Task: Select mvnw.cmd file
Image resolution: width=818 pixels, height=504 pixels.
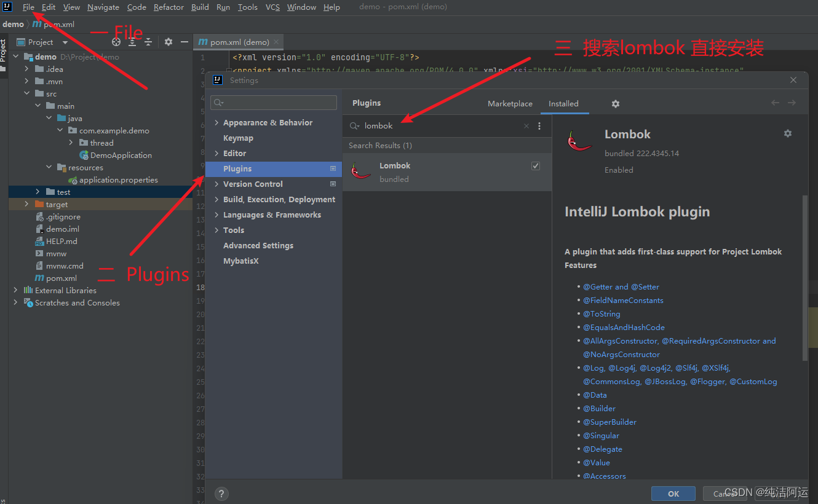Action: (59, 266)
